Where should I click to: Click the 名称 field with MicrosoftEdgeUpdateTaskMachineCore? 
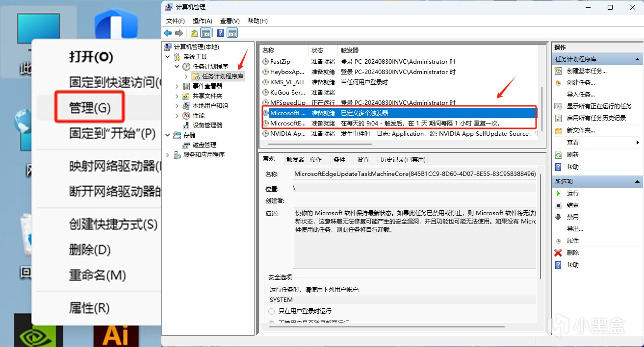414,174
